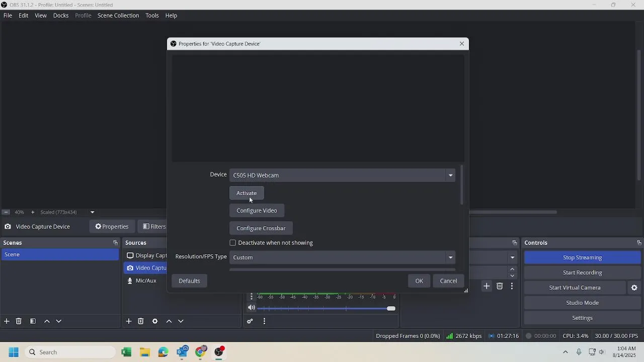Click the mixer volume slider handle
This screenshot has height=362, width=644.
[x=391, y=308]
